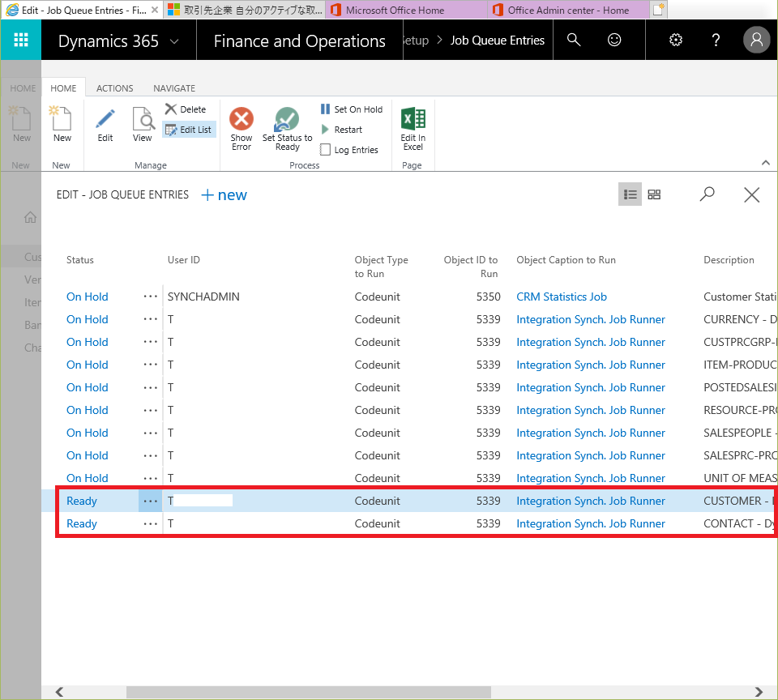The width and height of the screenshot is (778, 700).
Task: Click Restart in the Process group
Action: [x=341, y=130]
